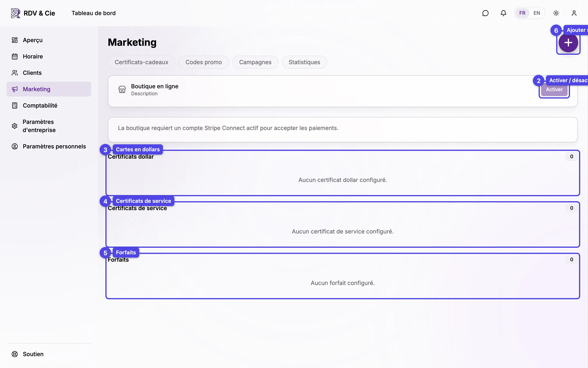
Task: Click 'Aucun certificat de service configuré.' text
Action: click(x=343, y=231)
